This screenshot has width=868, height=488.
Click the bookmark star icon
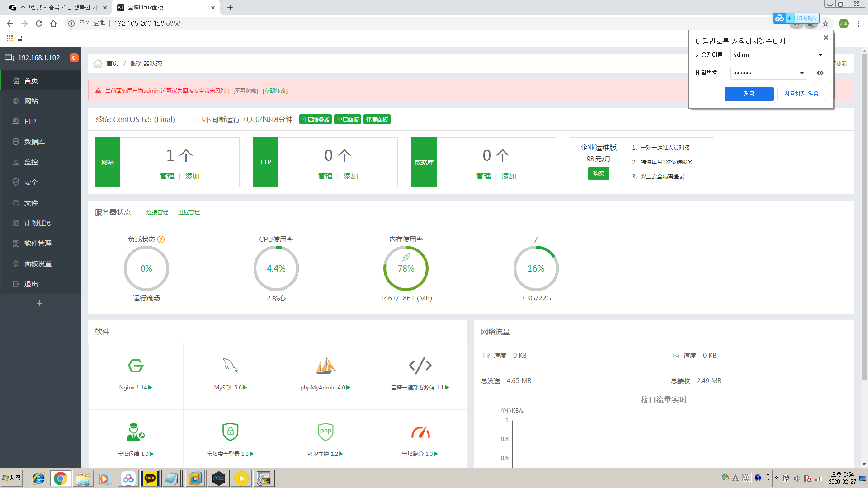(x=826, y=23)
